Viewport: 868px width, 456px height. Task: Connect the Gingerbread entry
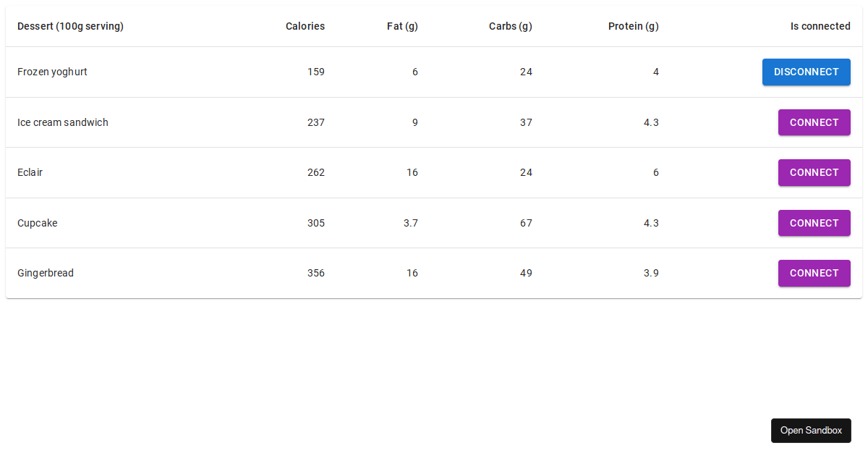814,273
